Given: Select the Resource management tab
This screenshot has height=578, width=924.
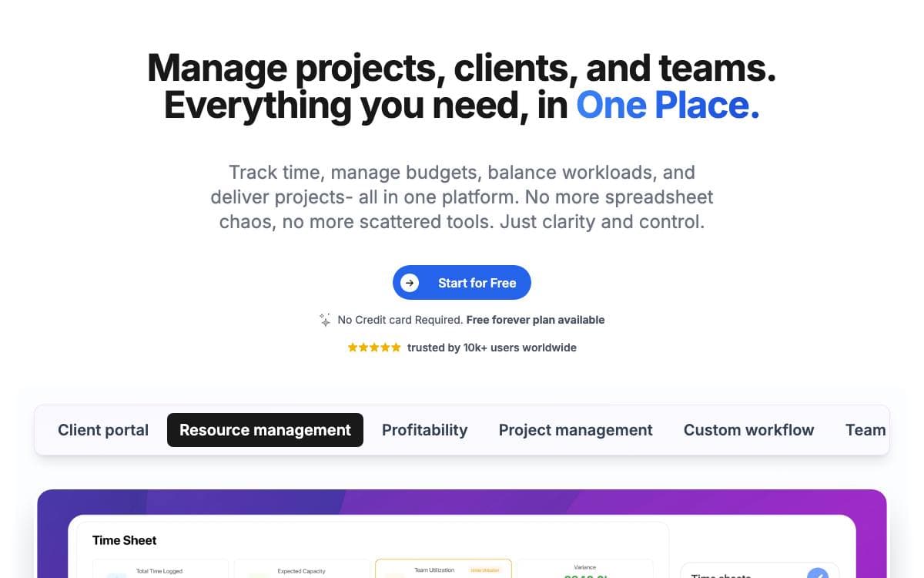Looking at the screenshot, I should 265,430.
